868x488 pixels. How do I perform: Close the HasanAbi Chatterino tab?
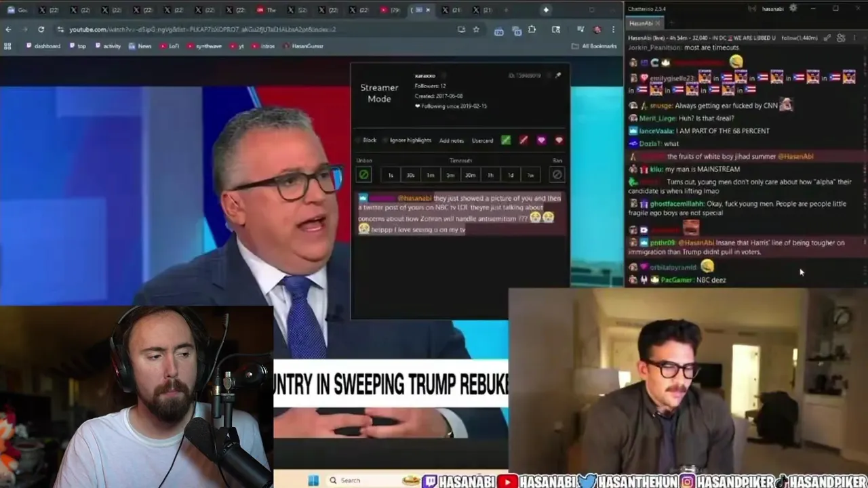coord(657,23)
